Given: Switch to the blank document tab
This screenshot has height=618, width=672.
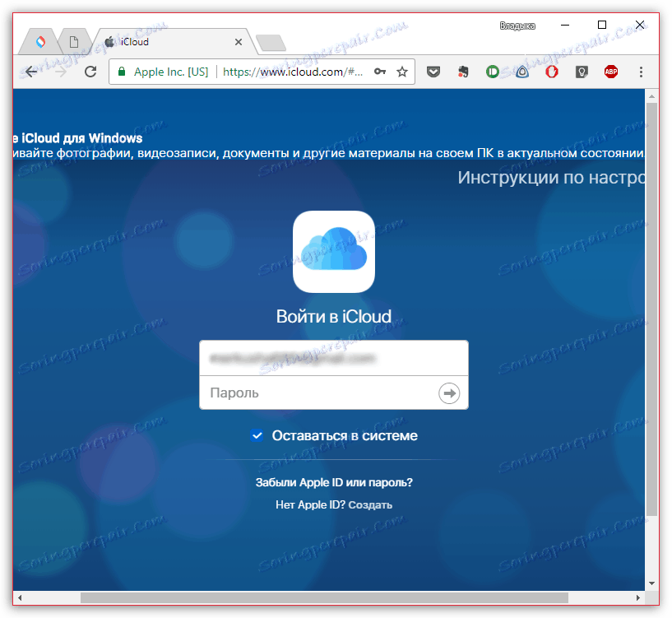Looking at the screenshot, I should coord(74,42).
